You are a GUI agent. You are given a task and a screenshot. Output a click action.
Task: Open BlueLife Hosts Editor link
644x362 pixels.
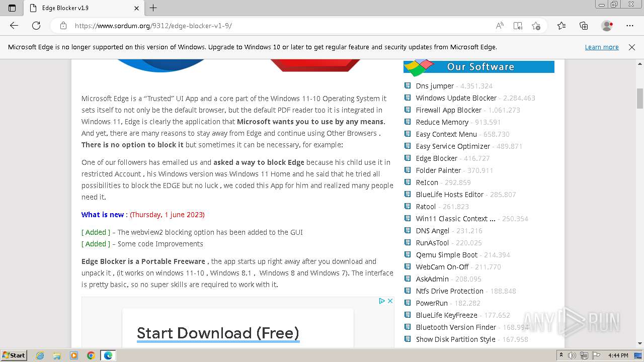[x=449, y=195]
